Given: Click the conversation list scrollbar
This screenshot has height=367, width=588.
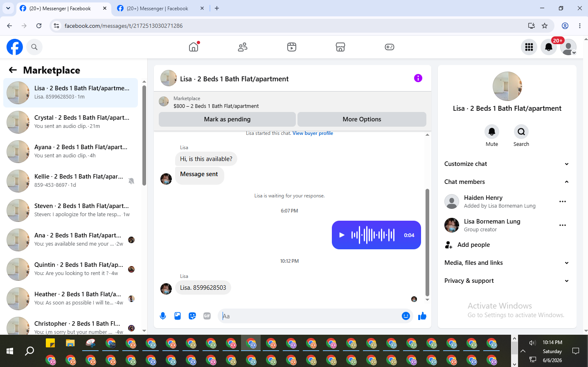Looking at the screenshot, I should tap(144, 135).
